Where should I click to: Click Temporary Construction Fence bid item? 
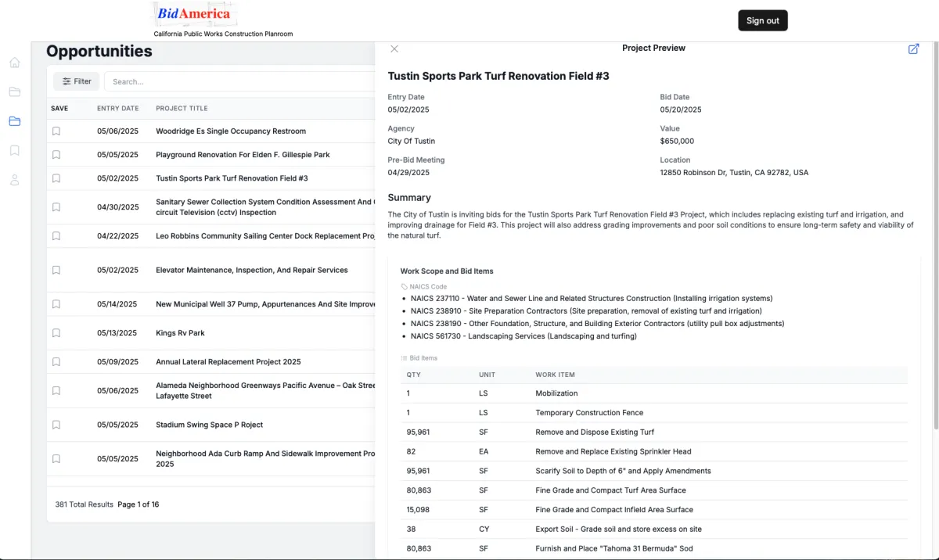(589, 413)
